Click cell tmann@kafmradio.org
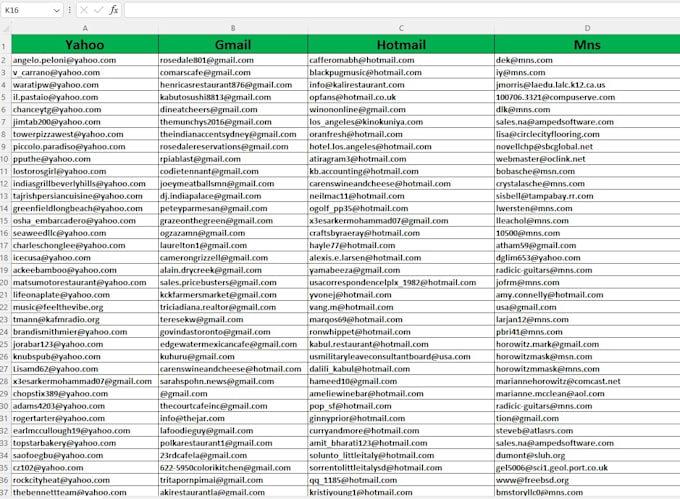 click(x=85, y=320)
